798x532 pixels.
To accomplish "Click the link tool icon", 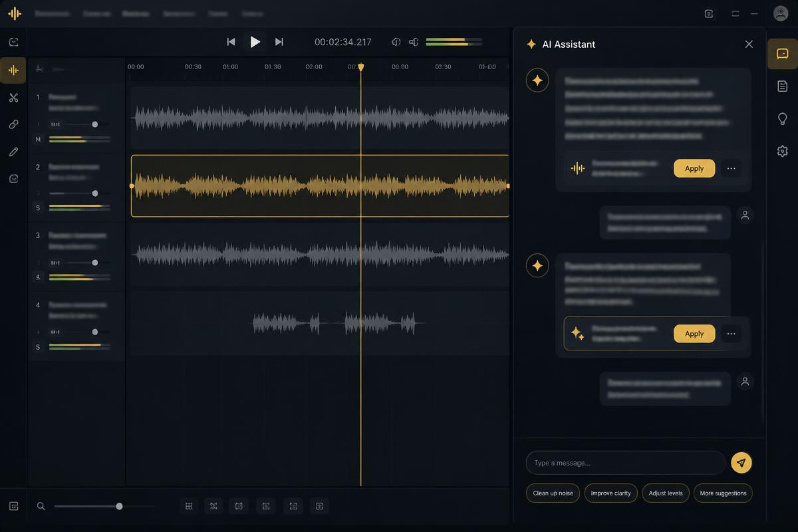I will coord(13,124).
